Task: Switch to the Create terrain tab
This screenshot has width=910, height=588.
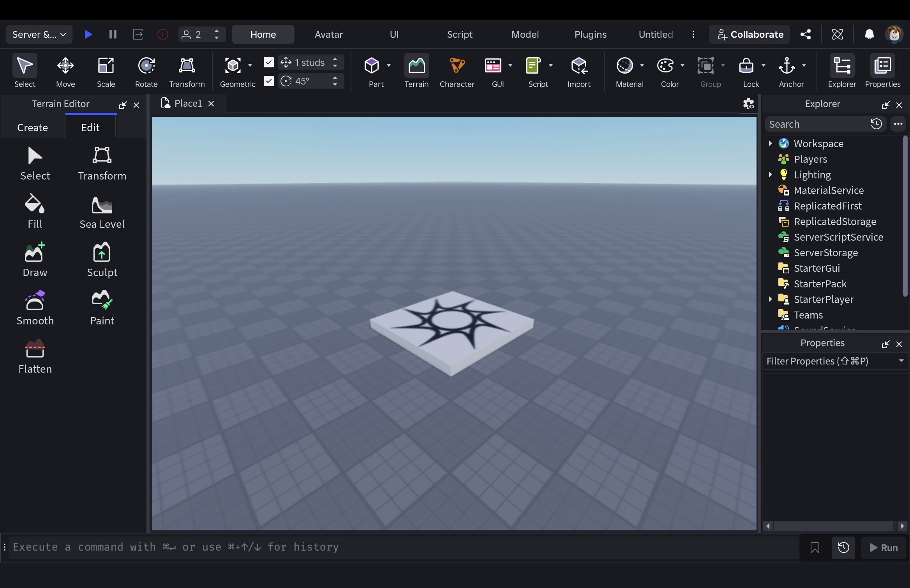Action: tap(33, 127)
